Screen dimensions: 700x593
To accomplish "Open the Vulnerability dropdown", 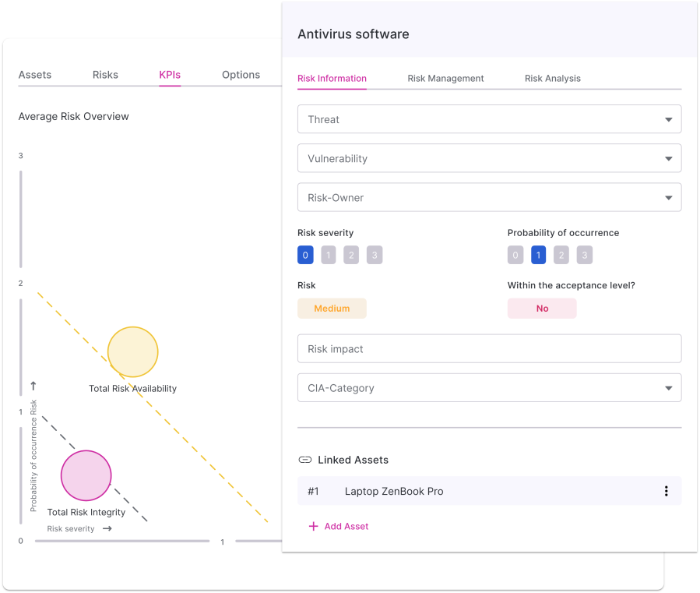I will click(x=489, y=158).
